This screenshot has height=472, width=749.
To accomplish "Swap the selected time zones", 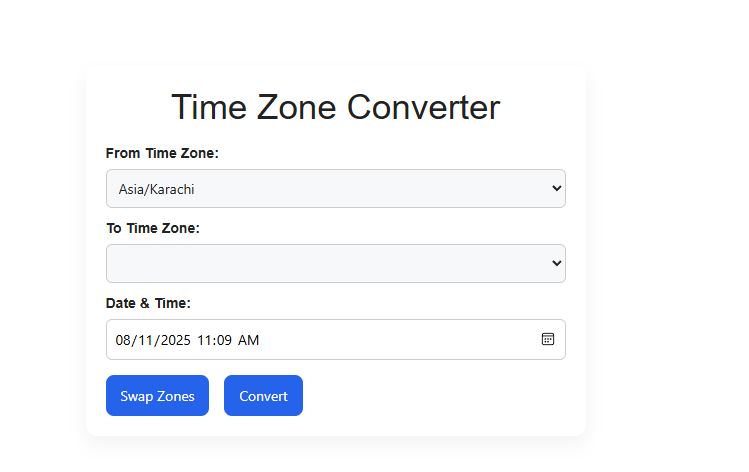I will pyautogui.click(x=157, y=396).
